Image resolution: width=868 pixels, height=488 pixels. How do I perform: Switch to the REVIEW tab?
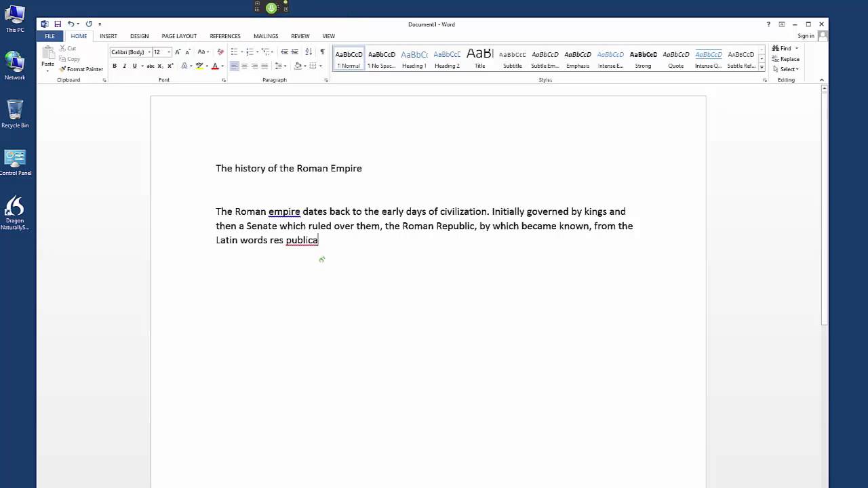300,36
